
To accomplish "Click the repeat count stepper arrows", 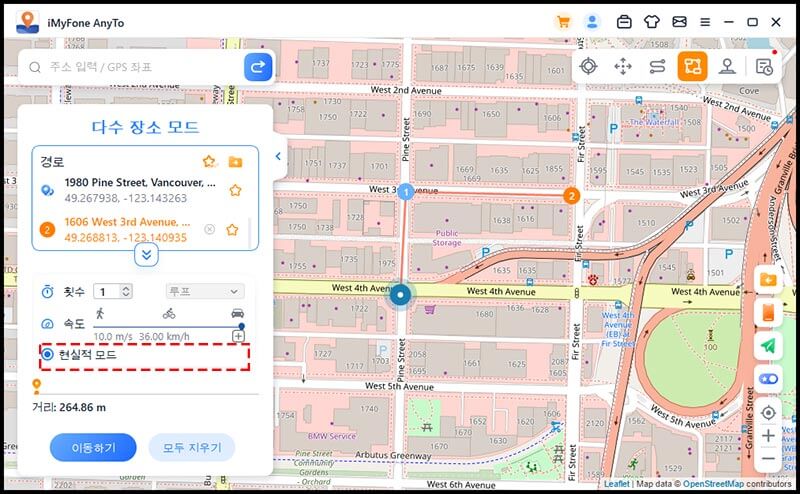I will click(x=126, y=291).
